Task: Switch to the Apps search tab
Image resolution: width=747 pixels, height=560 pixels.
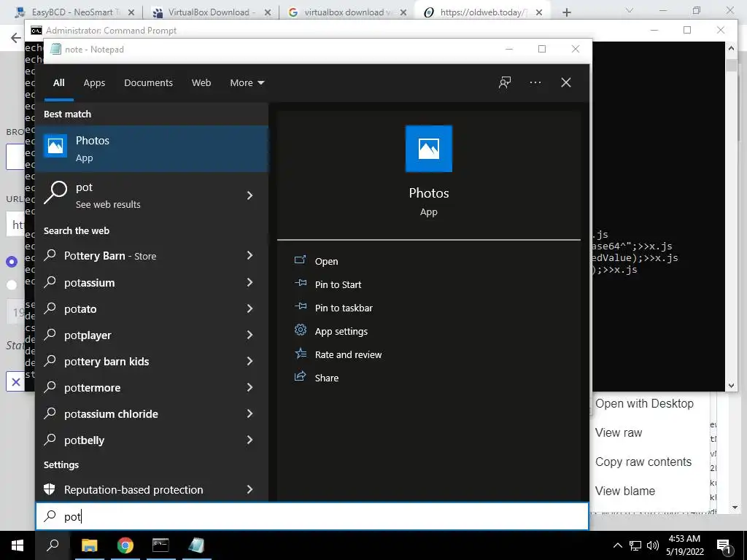Action: click(x=94, y=83)
